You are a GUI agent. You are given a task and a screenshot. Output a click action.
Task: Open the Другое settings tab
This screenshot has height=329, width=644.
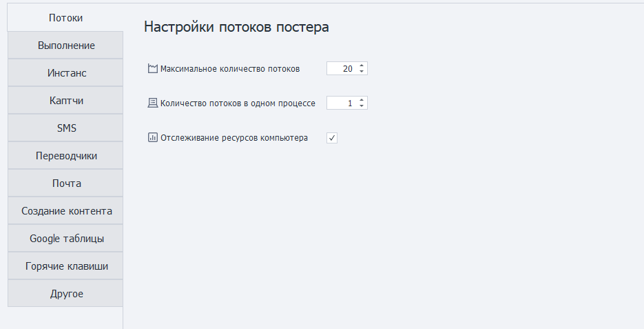(x=66, y=294)
